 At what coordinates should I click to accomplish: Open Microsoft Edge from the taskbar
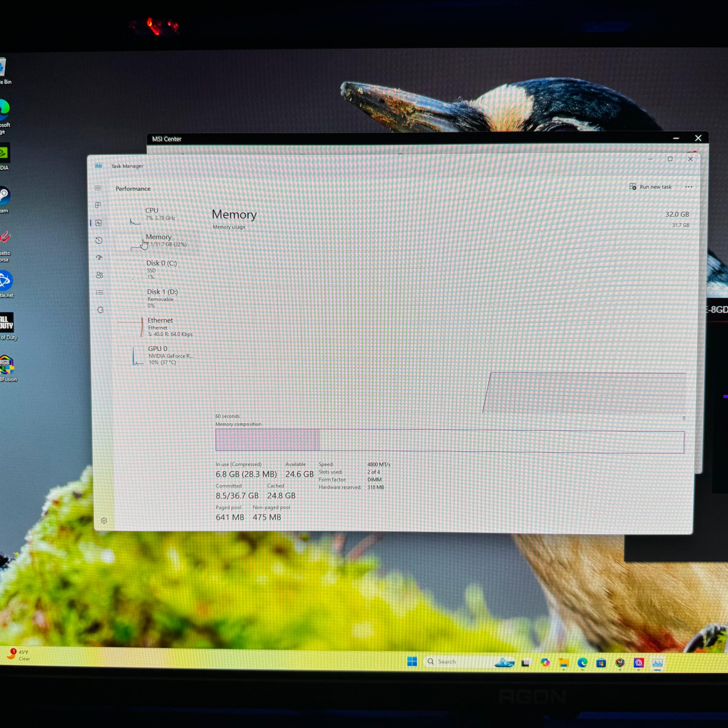coord(583,663)
